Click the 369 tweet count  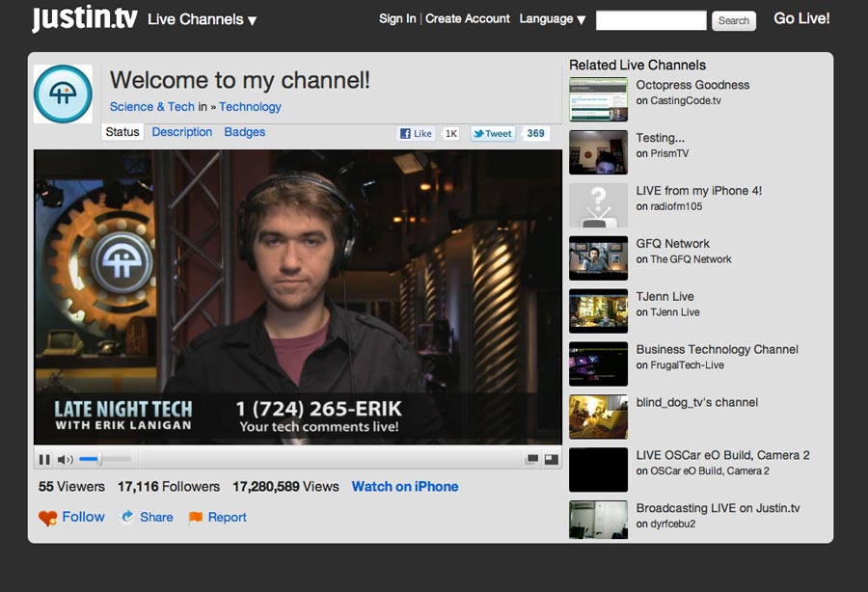coord(535,133)
